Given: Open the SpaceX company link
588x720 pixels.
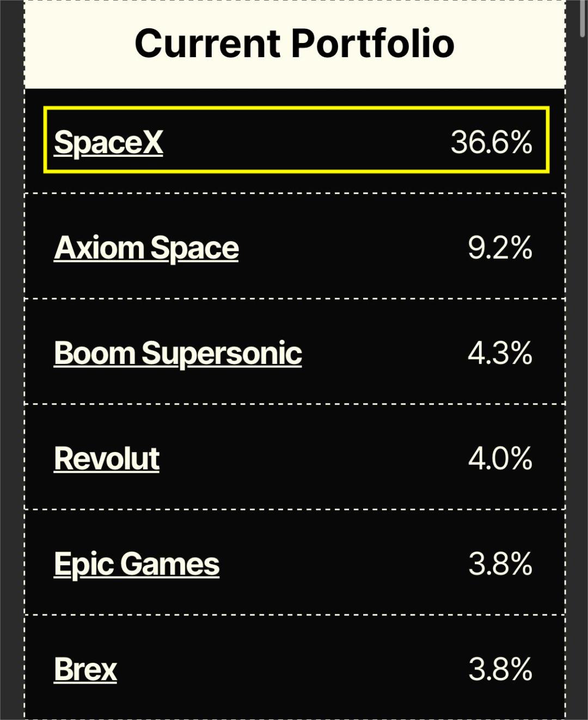Looking at the screenshot, I should 108,143.
